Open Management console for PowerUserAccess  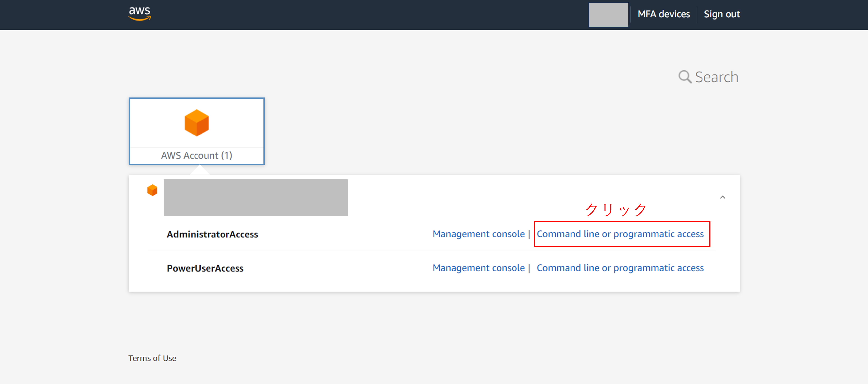pos(478,268)
